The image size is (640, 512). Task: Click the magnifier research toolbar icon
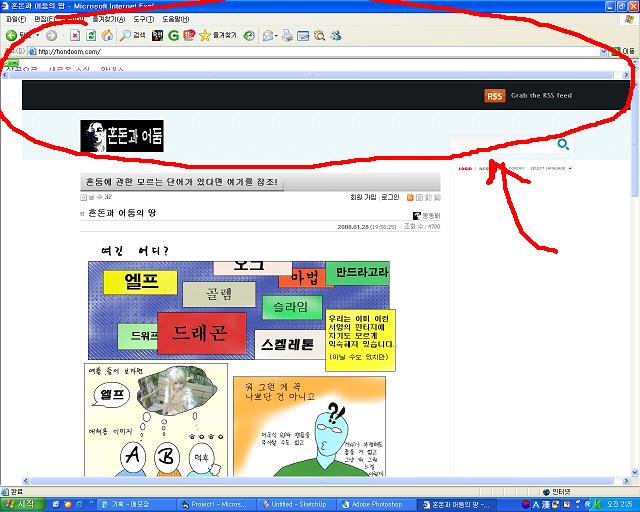(319, 36)
